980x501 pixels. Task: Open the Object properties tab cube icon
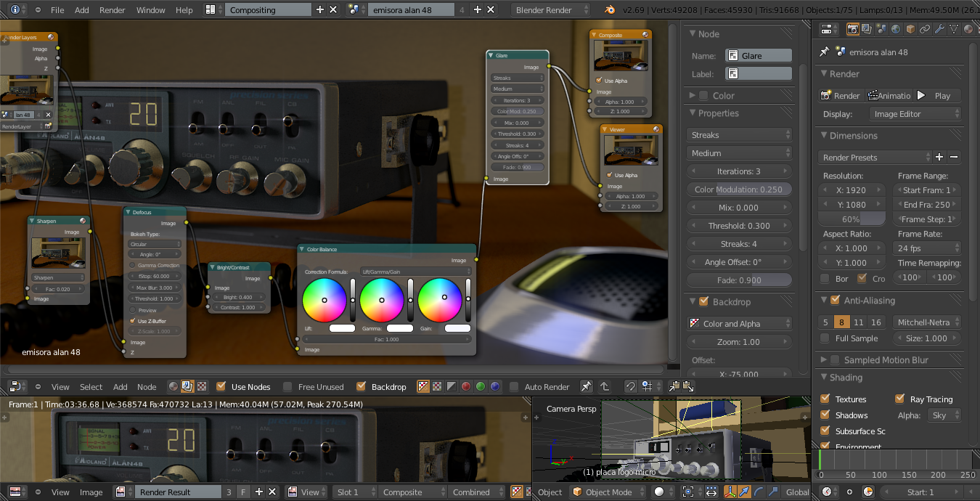(x=910, y=29)
